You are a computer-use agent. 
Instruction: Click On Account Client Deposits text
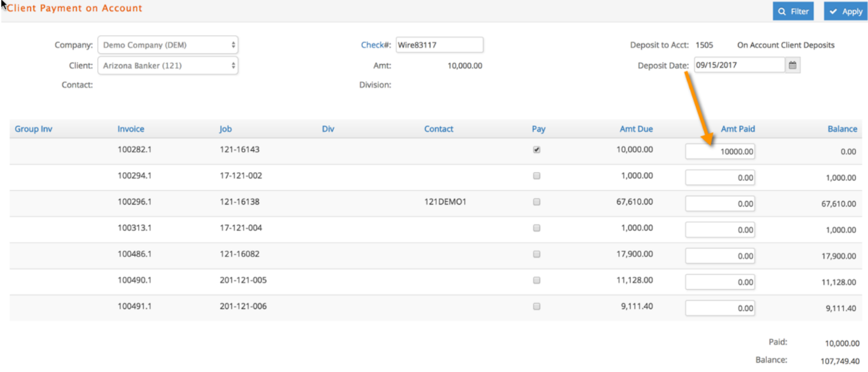[x=785, y=45]
